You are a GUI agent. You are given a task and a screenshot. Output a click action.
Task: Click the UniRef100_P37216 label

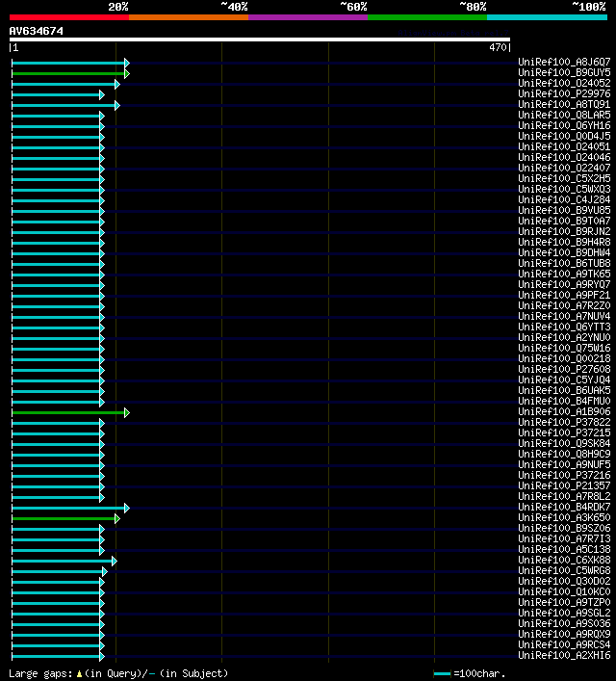click(x=564, y=475)
